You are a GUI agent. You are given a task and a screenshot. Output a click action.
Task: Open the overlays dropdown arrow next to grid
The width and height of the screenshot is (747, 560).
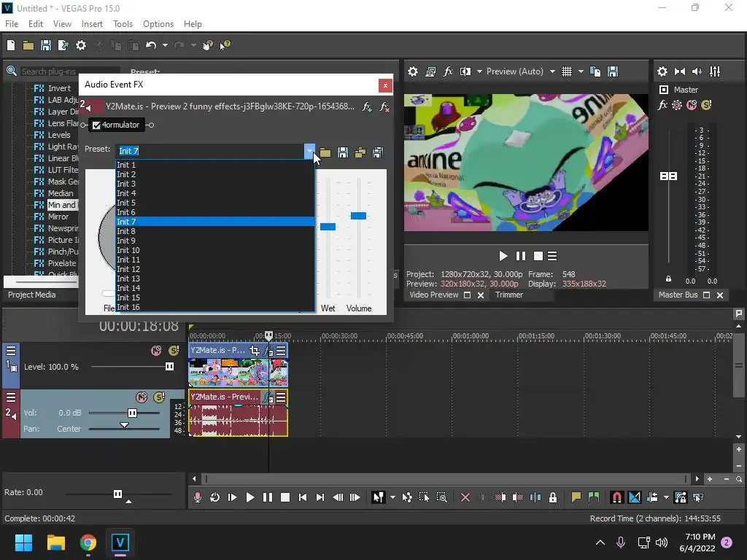tap(581, 71)
